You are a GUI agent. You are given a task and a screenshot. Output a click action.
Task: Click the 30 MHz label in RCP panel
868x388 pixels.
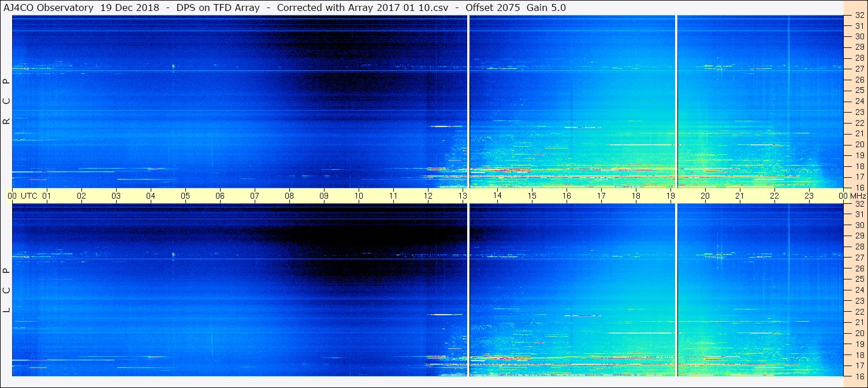(859, 36)
